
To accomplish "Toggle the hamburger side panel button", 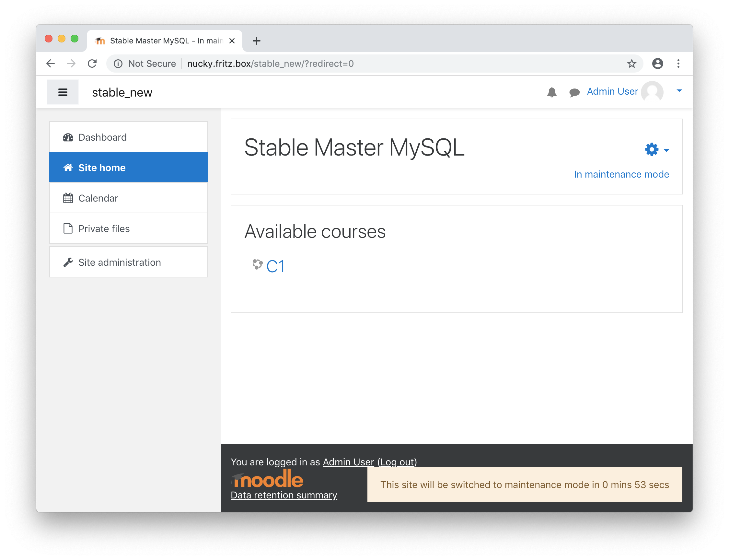I will coord(63,92).
